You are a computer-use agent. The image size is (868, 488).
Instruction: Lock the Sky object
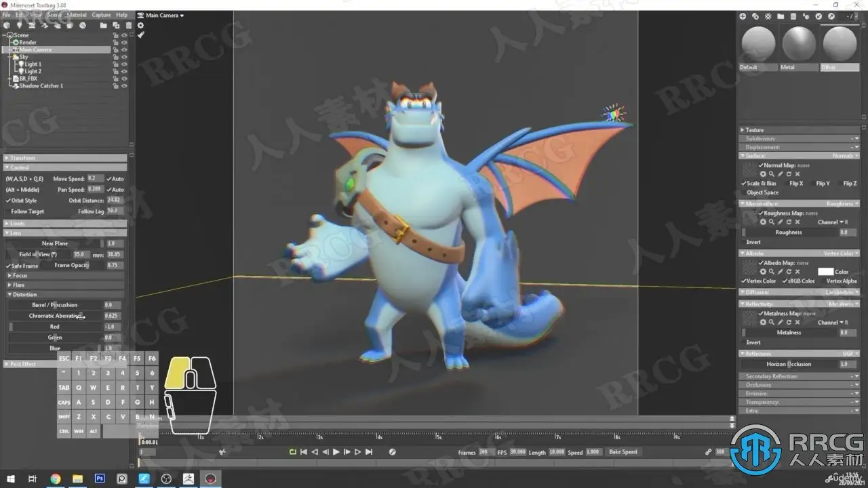tap(116, 57)
